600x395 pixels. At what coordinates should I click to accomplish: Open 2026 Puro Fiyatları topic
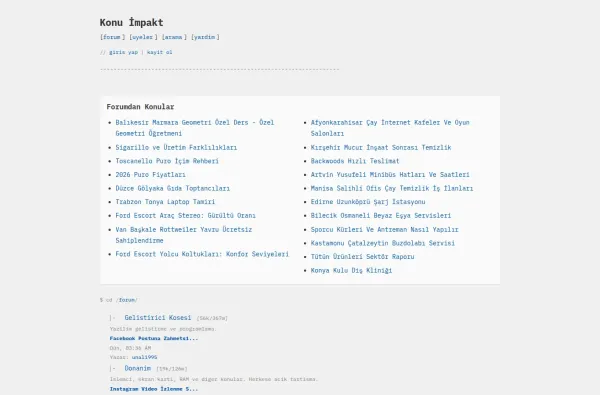pyautogui.click(x=150, y=175)
